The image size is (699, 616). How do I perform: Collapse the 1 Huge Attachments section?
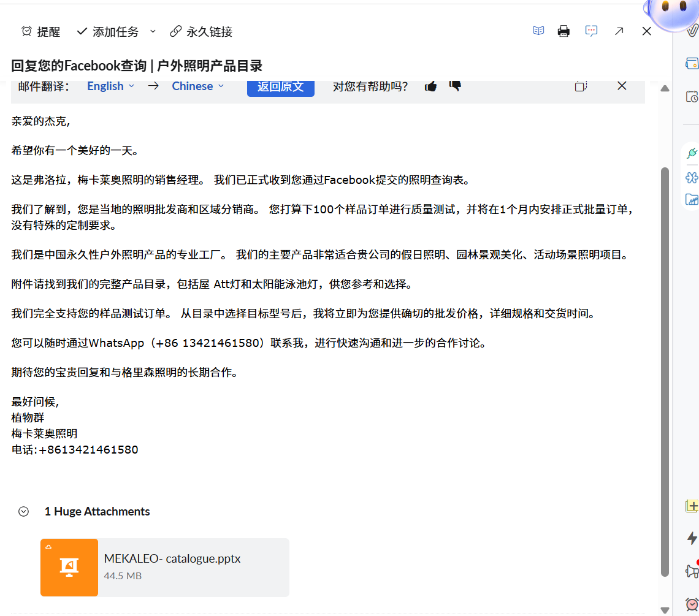tap(24, 511)
